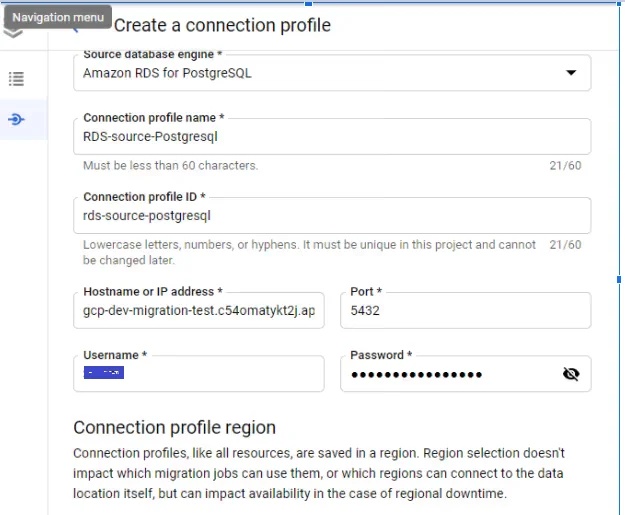Select the connection profiles sidebar icon

[16, 119]
